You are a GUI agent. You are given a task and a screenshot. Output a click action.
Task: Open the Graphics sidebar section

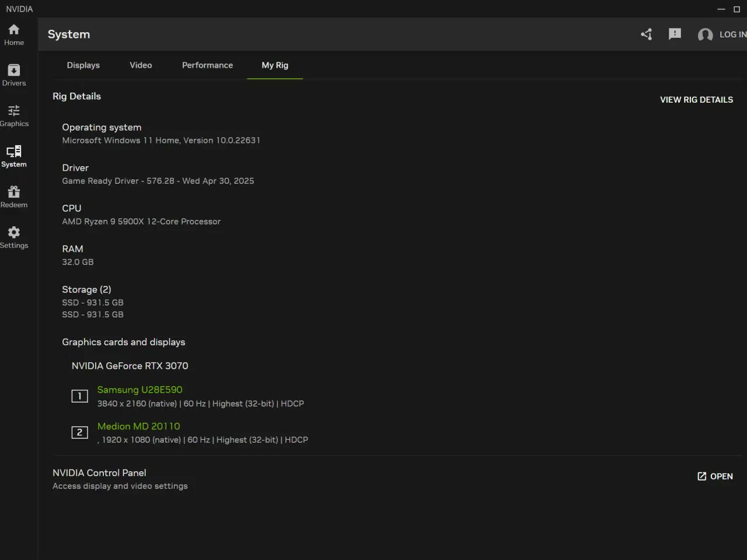click(x=14, y=116)
